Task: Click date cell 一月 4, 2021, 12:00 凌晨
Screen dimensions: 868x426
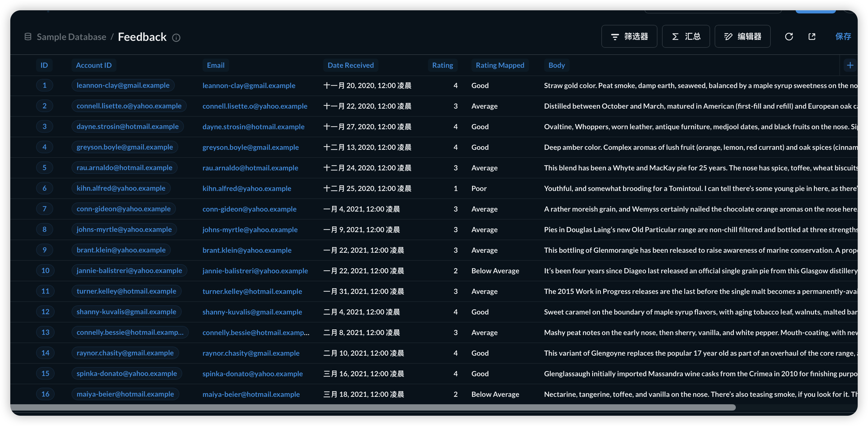Action: 362,209
